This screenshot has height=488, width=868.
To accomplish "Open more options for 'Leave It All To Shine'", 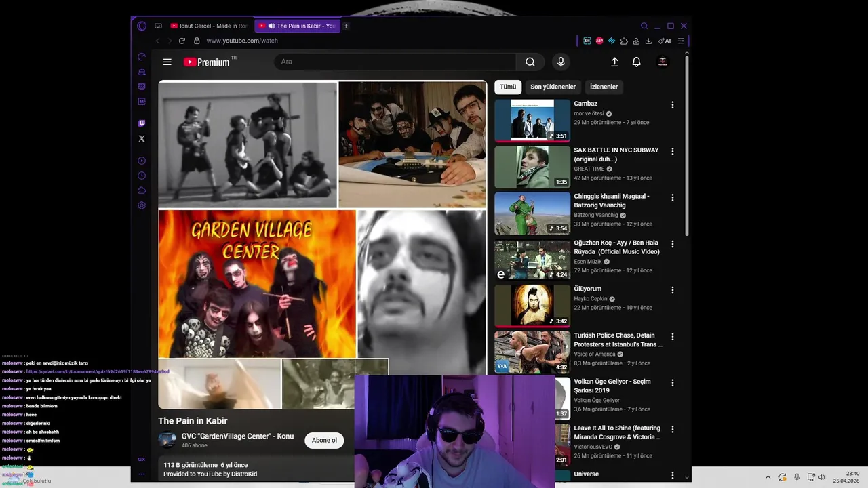I will click(x=673, y=430).
